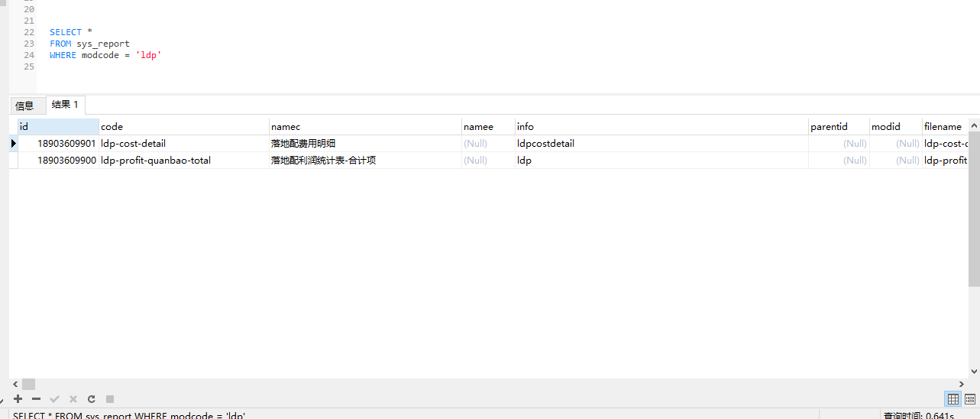980x419 pixels.
Task: Switch to grid view
Action: tap(953, 399)
